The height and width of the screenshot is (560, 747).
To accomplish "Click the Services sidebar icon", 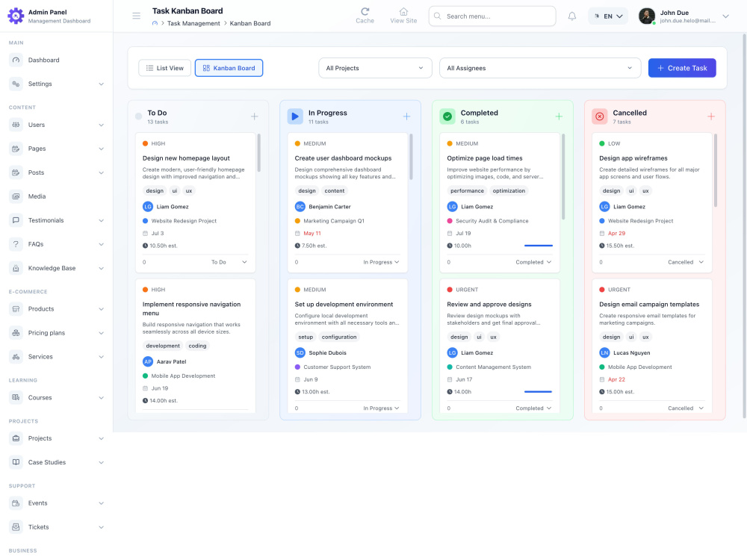I will pos(16,357).
